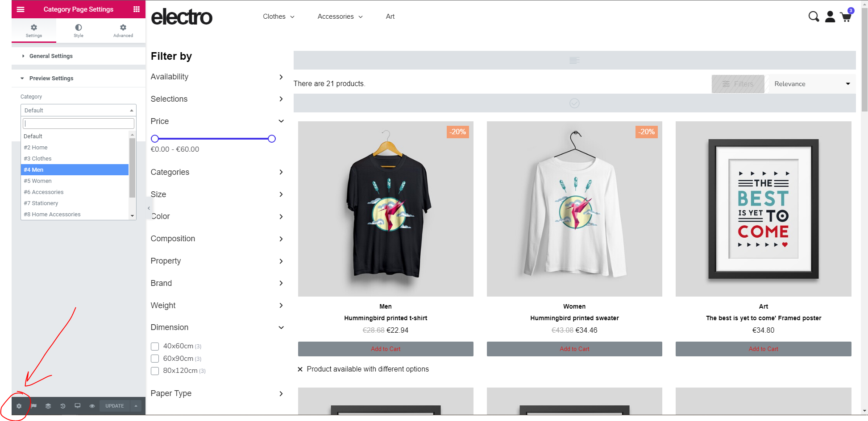The width and height of the screenshot is (868, 421).
Task: Open Elementor page settings via the gear icon
Action: click(19, 406)
